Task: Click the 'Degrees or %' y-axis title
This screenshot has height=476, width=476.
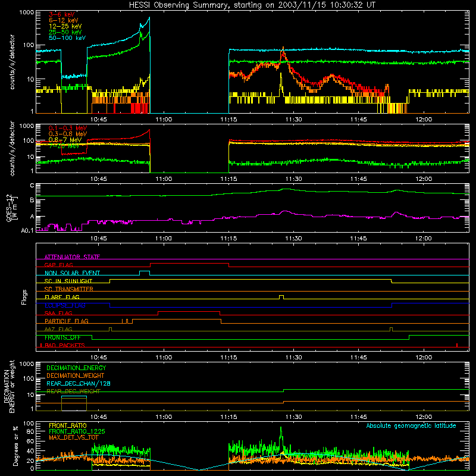Action: (x=15, y=446)
